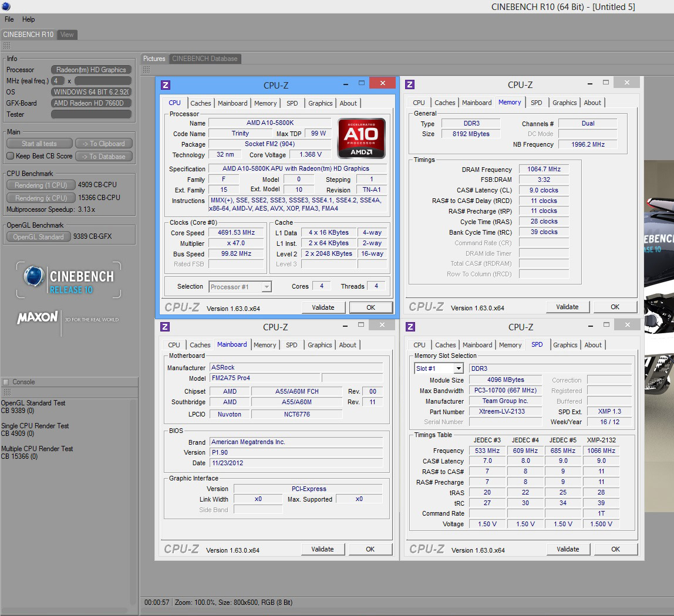This screenshot has height=616, width=674.
Task: Click the 9389 CB-GFX score text
Action: 92,236
